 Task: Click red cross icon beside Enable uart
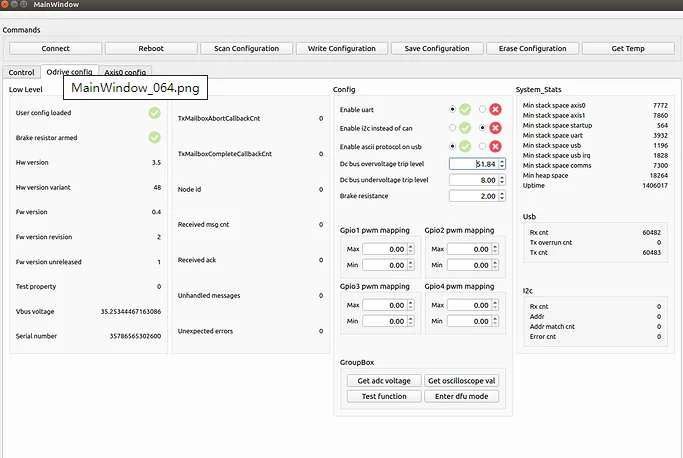[495, 109]
